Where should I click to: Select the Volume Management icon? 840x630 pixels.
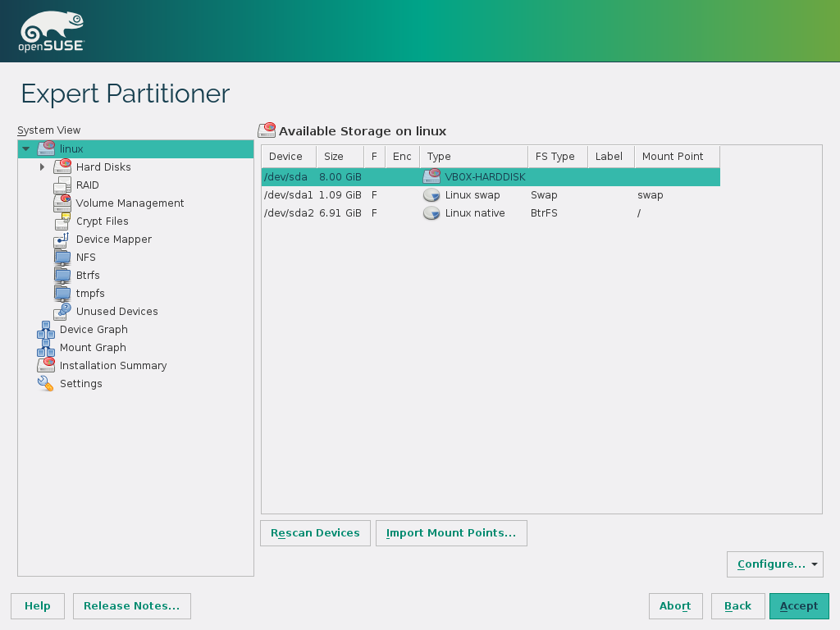tap(62, 203)
